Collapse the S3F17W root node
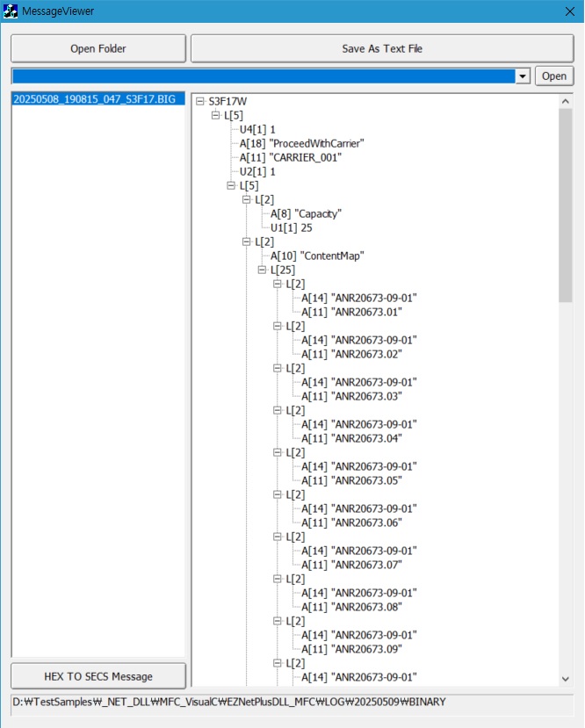 [x=200, y=102]
